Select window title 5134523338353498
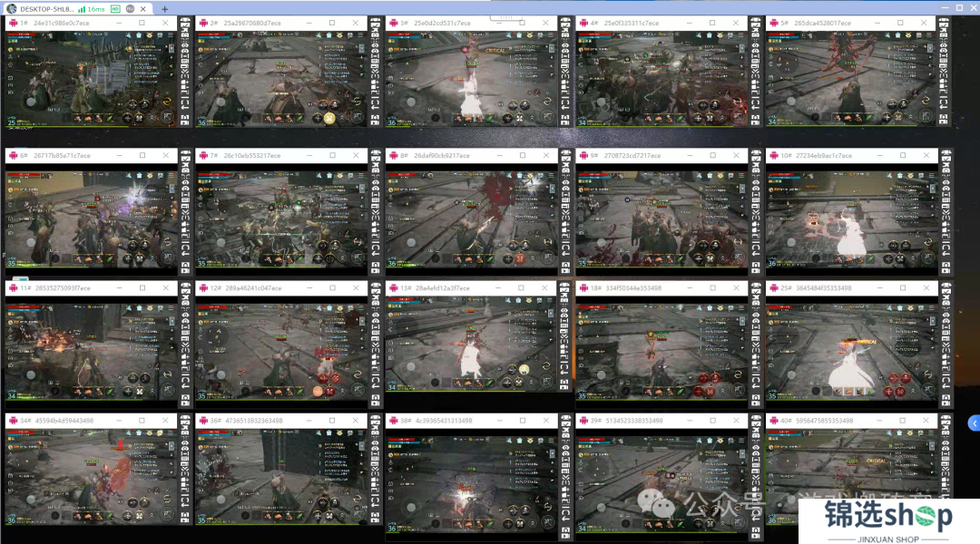The image size is (980, 544). click(633, 421)
